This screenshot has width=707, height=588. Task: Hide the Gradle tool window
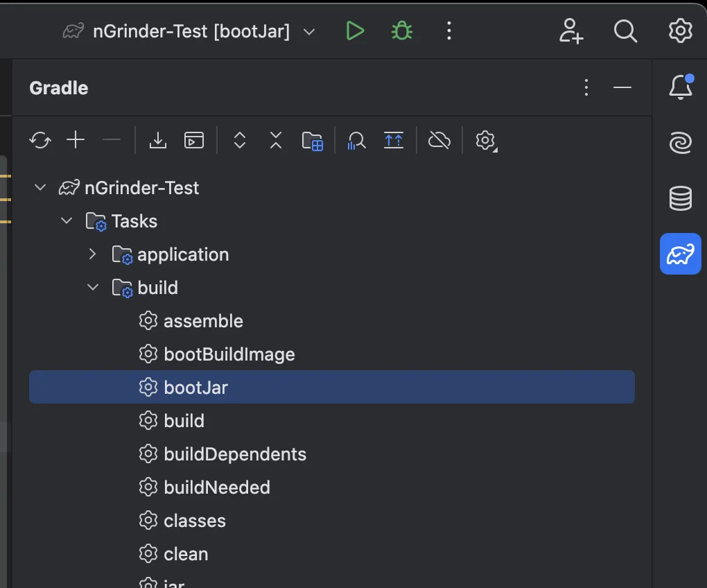tap(622, 87)
